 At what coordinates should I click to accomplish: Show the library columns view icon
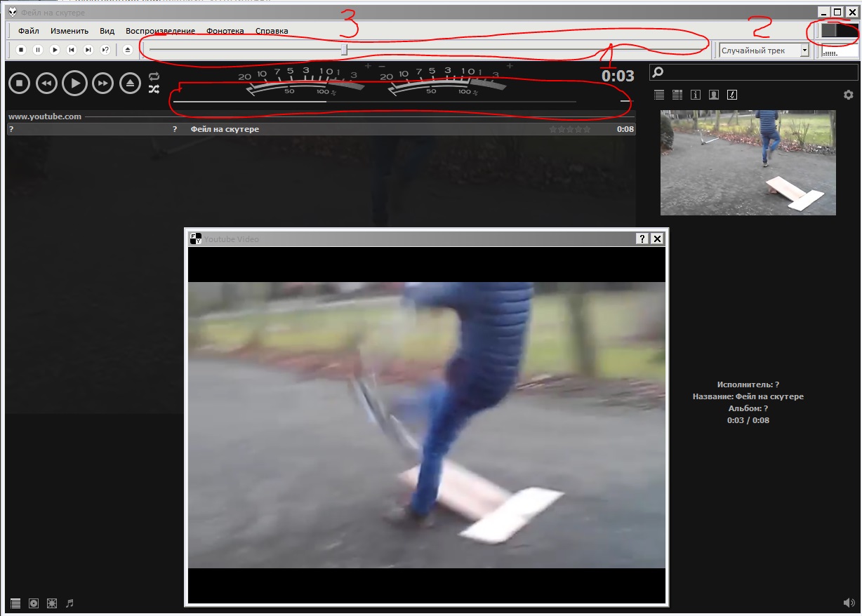pos(677,95)
